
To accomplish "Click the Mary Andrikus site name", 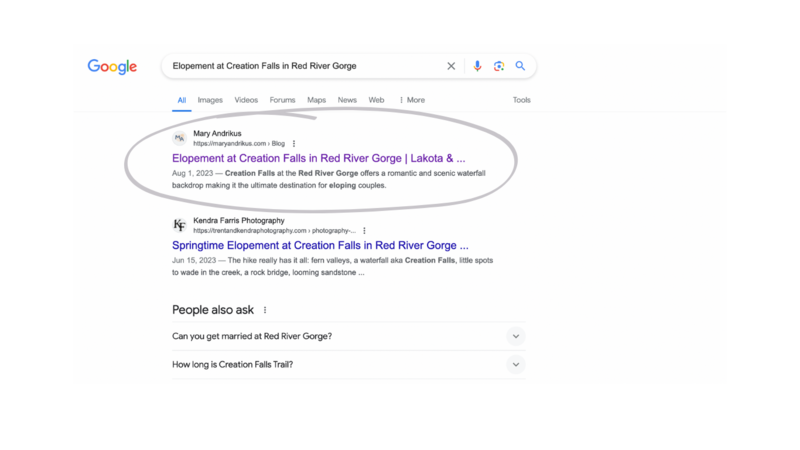I will coord(217,133).
